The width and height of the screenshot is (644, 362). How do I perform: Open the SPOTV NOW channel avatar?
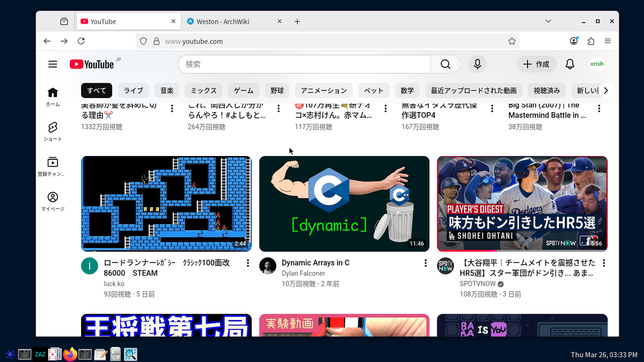coord(445,266)
